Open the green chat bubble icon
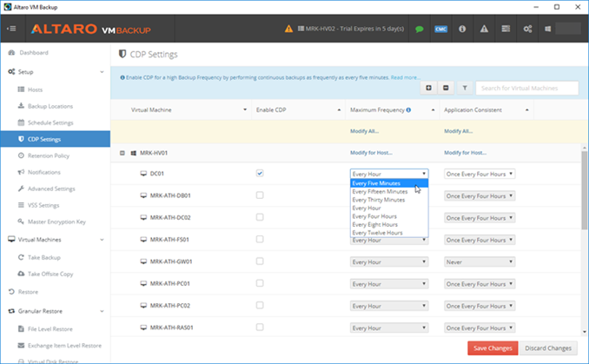This screenshot has width=589, height=364. [420, 29]
